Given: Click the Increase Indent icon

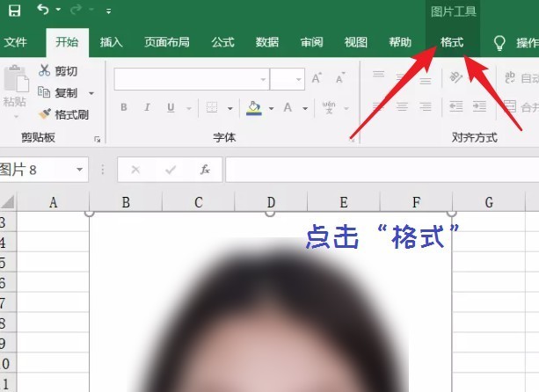Looking at the screenshot, I should [479, 106].
